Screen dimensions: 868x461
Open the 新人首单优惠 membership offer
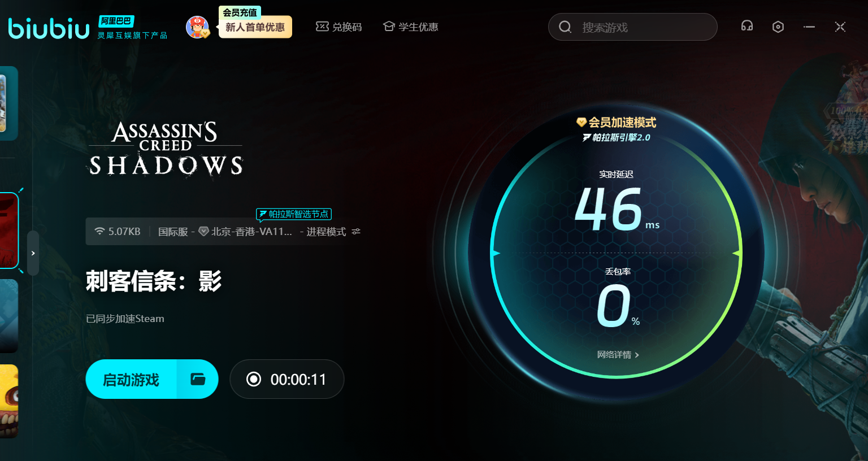click(255, 27)
